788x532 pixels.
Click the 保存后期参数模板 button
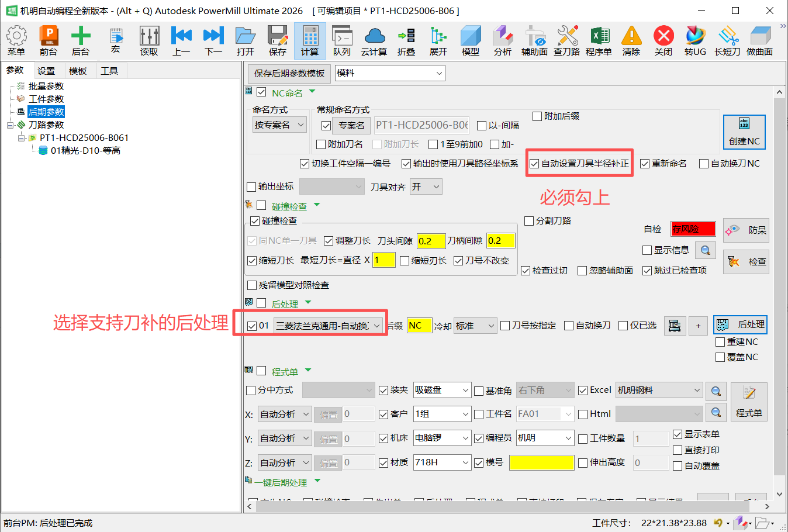[289, 73]
